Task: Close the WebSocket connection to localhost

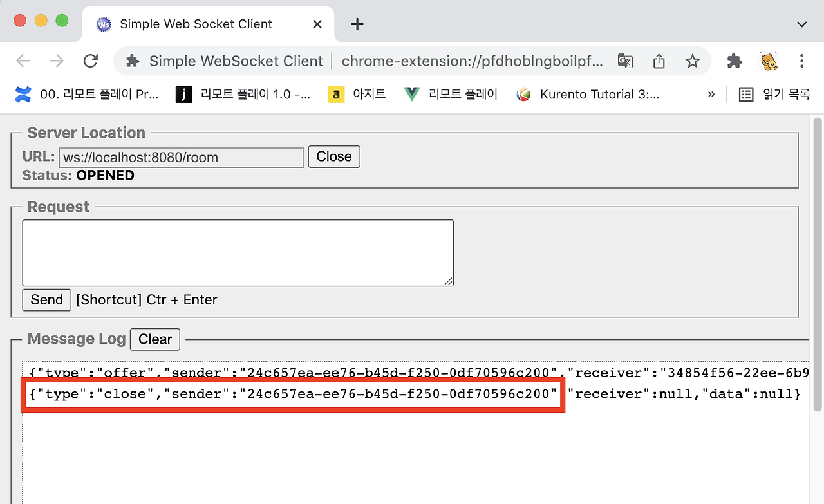Action: pyautogui.click(x=333, y=156)
